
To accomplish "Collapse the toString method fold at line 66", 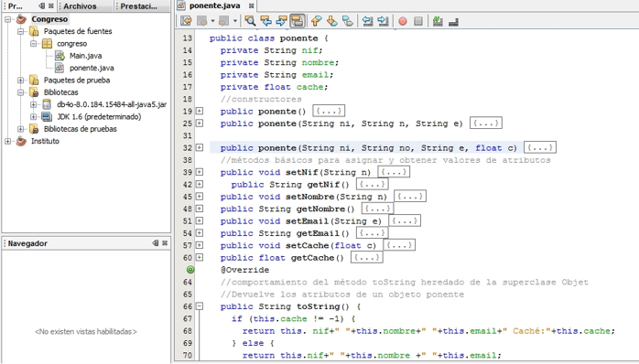I will pos(200,306).
